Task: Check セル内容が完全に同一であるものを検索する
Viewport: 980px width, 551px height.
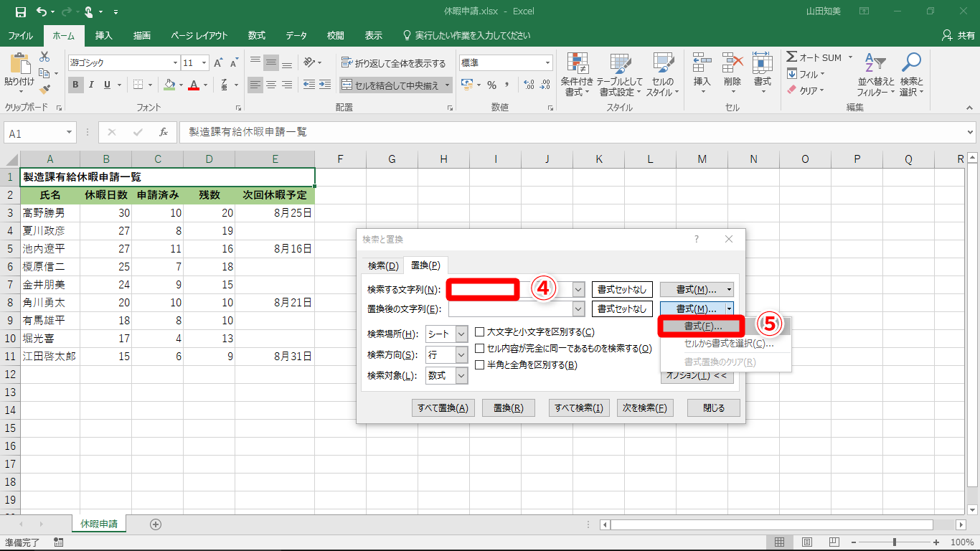Action: pos(480,349)
